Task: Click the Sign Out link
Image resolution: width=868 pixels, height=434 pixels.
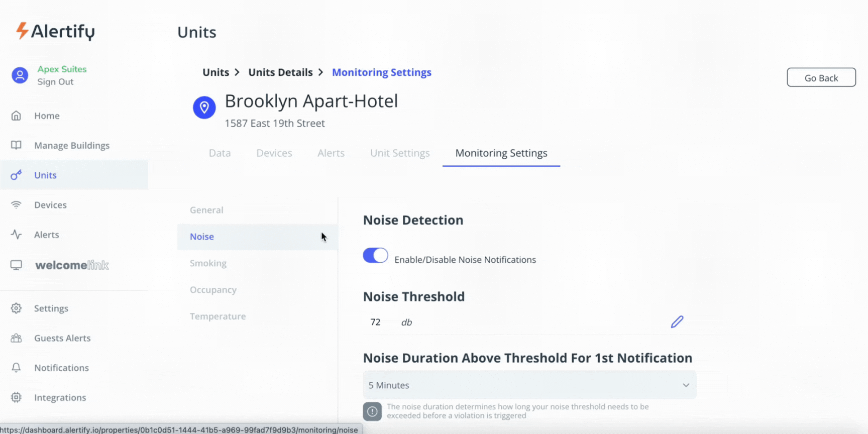Action: click(x=55, y=82)
